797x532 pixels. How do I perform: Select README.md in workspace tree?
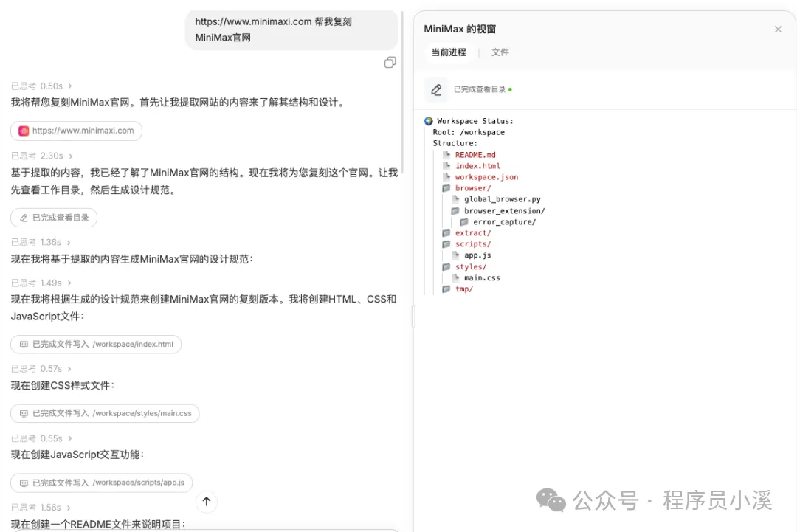click(475, 155)
